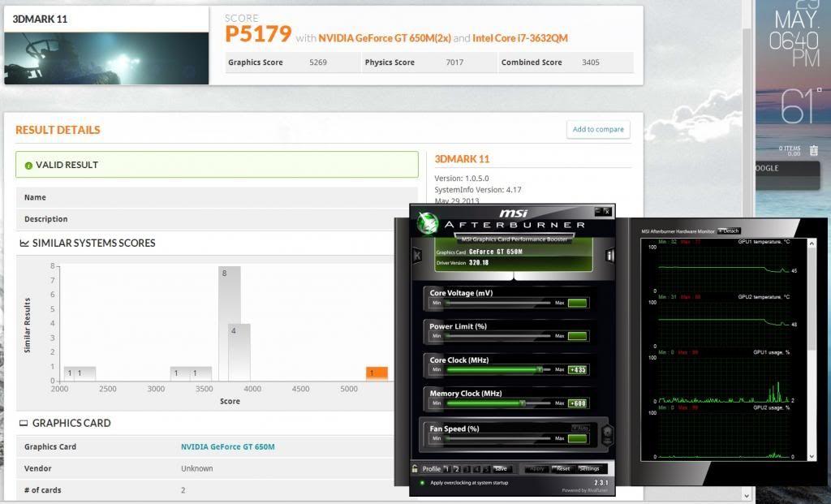Viewport: 831px width, 504px height.
Task: Click the Core Voltage value field
Action: [x=577, y=304]
